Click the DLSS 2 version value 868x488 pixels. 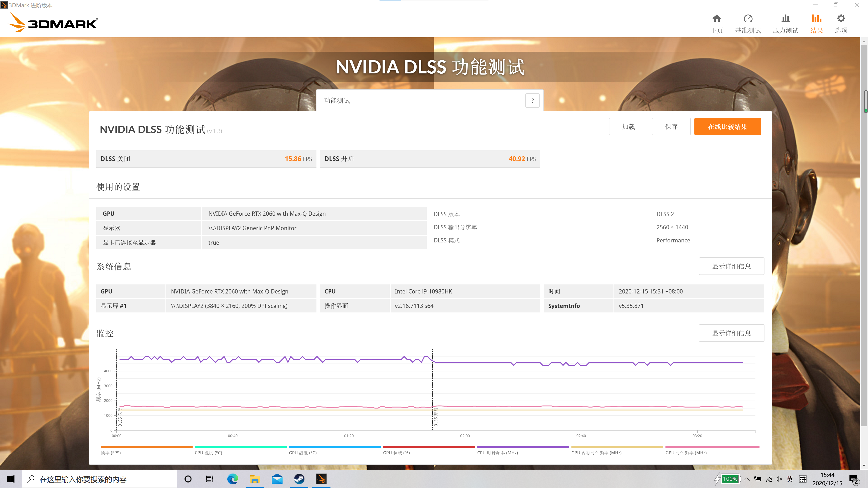tap(665, 214)
